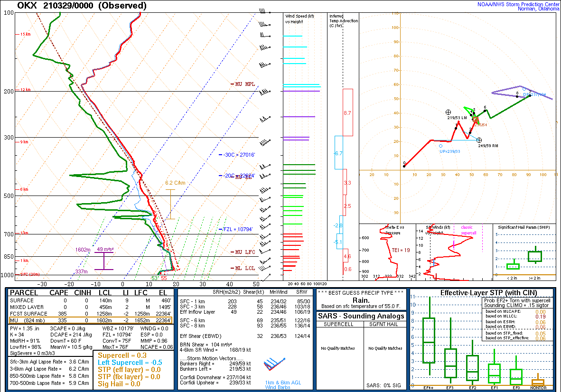This screenshot has width=561, height=392.
Task: Click 'Sig Hail = 0.0' value
Action: 119,384
